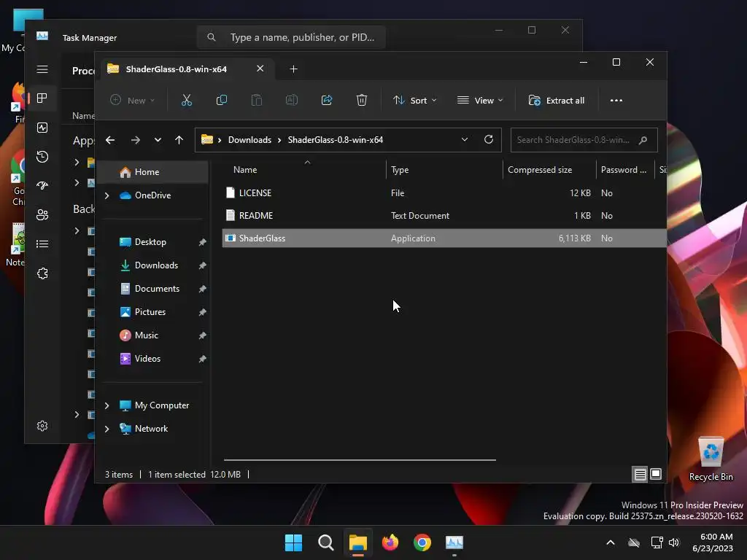
Task: Click the search magnifier in Explorer search box
Action: tap(643, 140)
